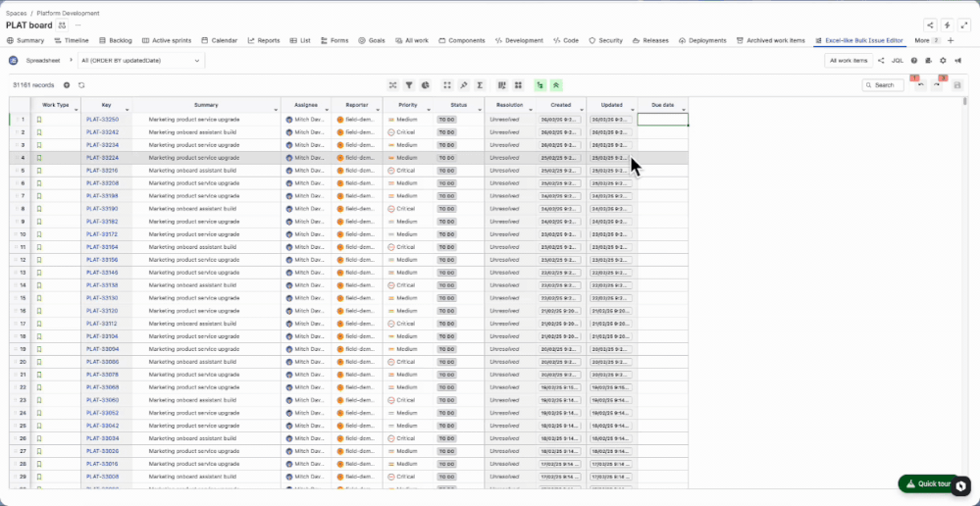
Task: Open Summary column dropdown arrow
Action: 276,110
